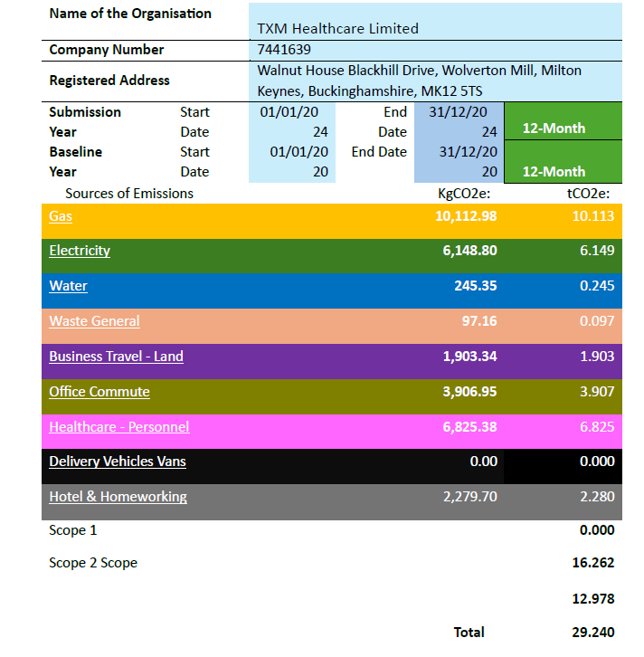Open Business Travel - Land link
644x657 pixels.
coord(116,357)
